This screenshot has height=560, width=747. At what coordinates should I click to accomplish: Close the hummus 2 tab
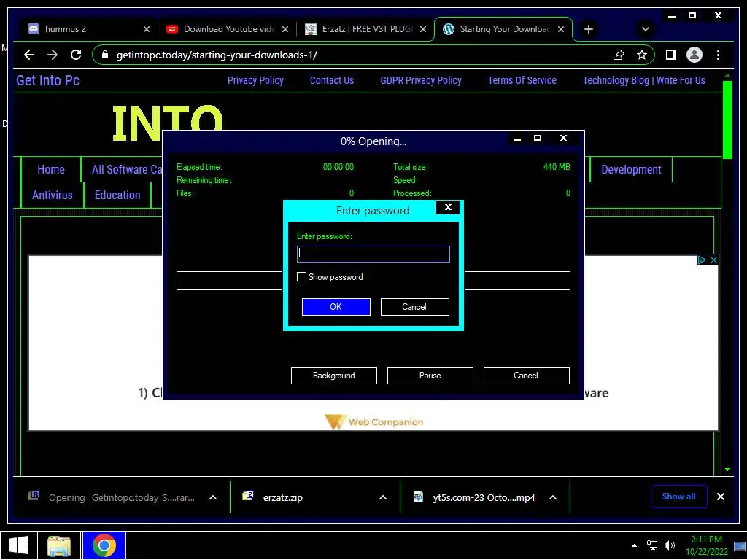tap(146, 29)
